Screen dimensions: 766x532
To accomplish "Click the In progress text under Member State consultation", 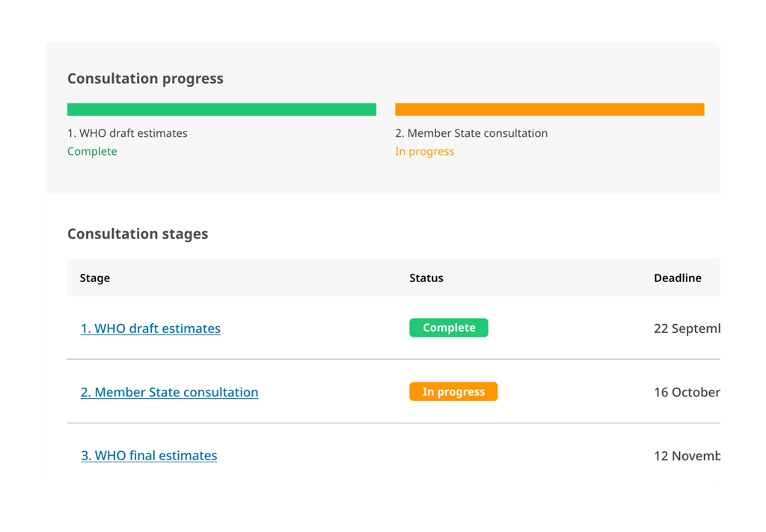I will tap(425, 151).
